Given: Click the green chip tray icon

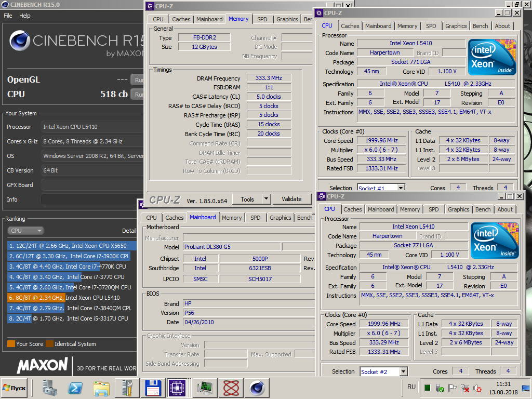Looking at the screenshot, I should point(428,388).
